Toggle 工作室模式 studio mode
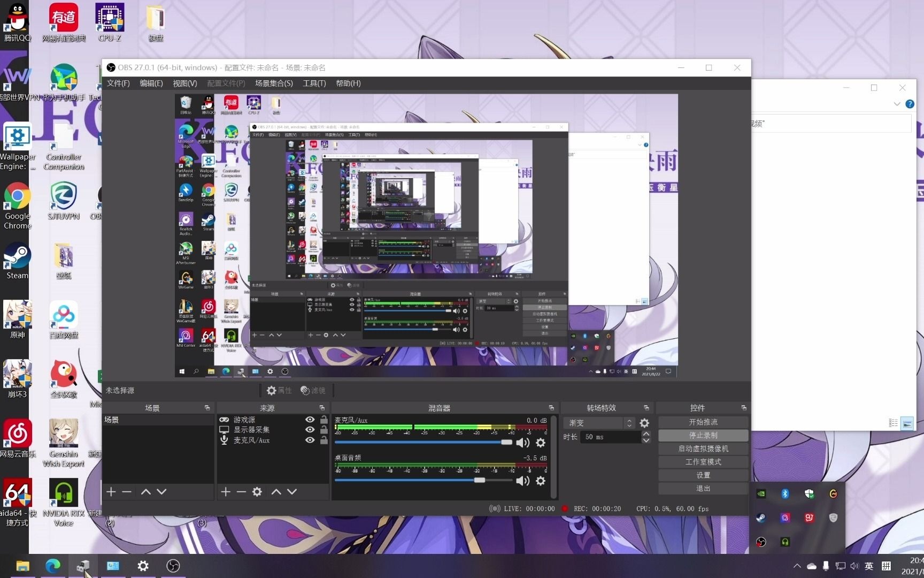Viewport: 924px width, 578px height. [703, 462]
